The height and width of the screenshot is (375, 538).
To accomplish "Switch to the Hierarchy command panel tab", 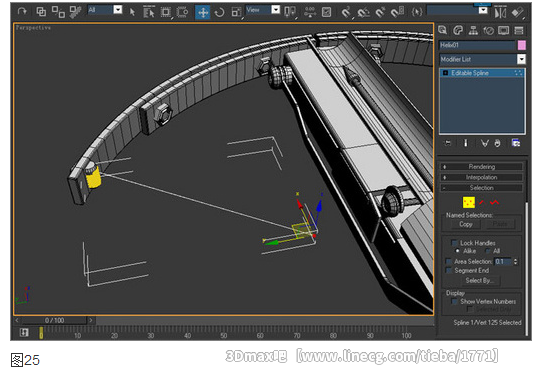I will pyautogui.click(x=473, y=30).
